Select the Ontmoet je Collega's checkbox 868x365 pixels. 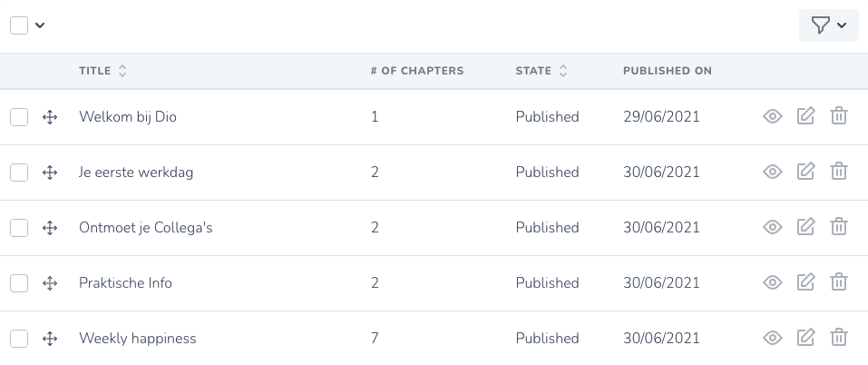(x=19, y=228)
